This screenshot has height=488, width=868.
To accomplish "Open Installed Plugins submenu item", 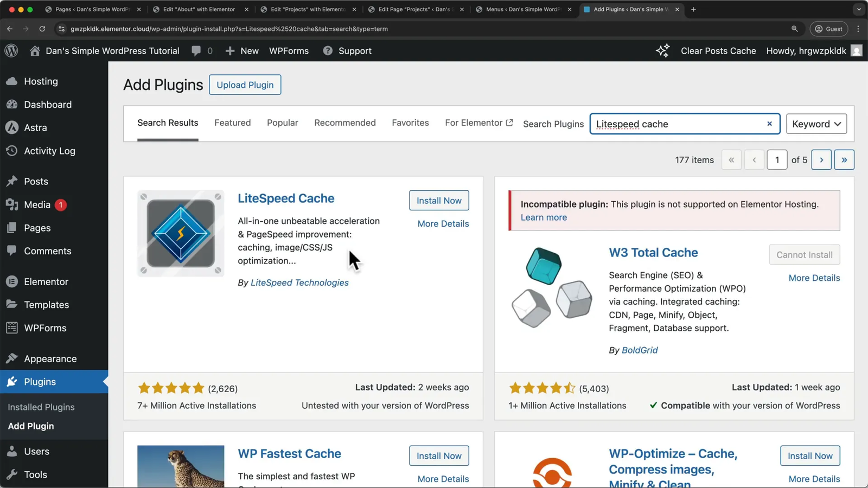I will click(41, 407).
